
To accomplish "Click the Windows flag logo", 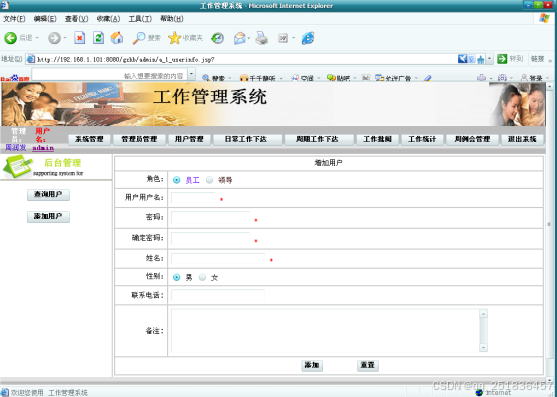I will click(544, 18).
